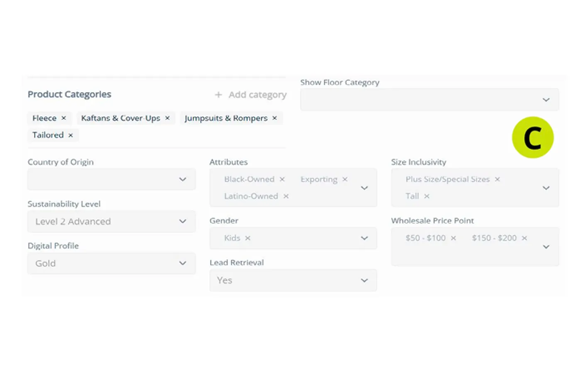Click Add category link
This screenshot has width=588, height=372.
pos(250,95)
